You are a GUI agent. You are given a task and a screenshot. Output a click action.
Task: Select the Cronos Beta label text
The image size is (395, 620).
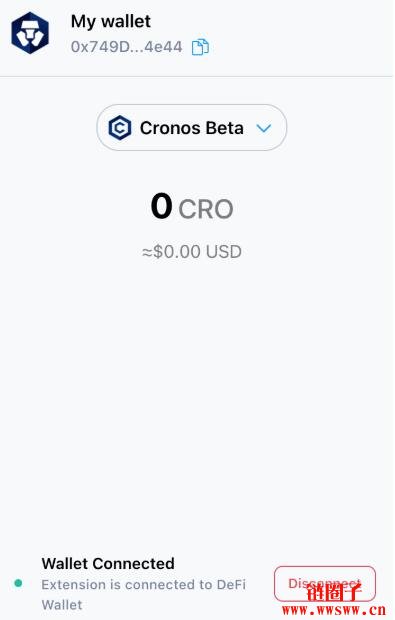(192, 128)
